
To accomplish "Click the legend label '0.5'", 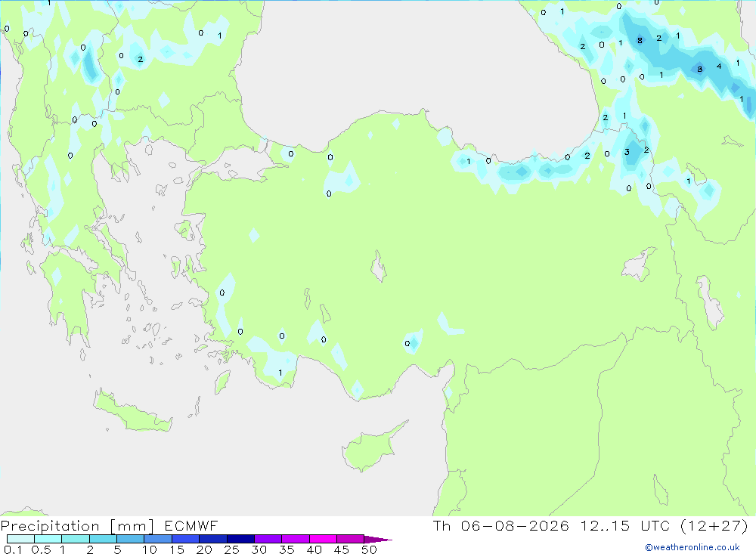I will (x=41, y=549).
